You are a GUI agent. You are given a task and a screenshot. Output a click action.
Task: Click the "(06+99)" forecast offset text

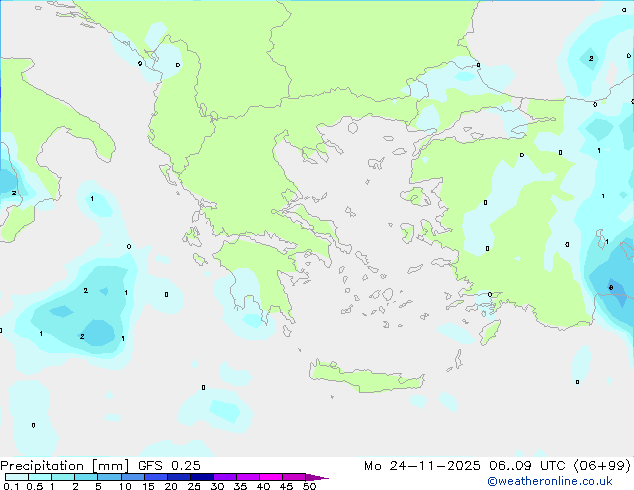point(602,466)
